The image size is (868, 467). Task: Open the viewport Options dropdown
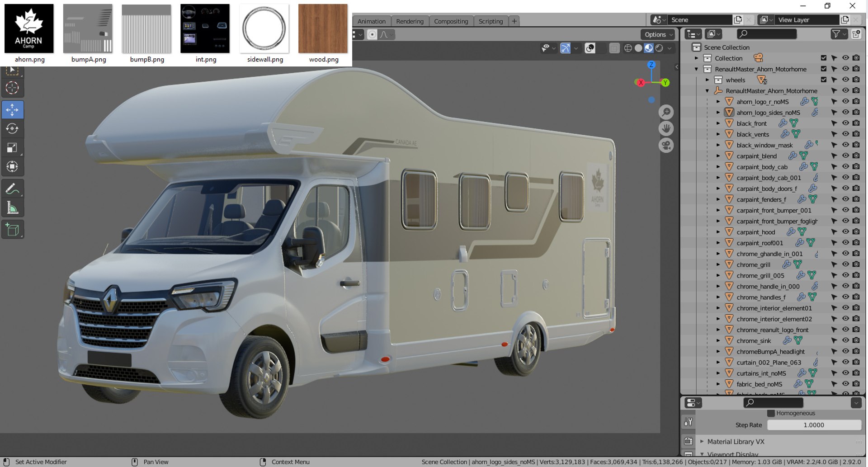coord(658,34)
